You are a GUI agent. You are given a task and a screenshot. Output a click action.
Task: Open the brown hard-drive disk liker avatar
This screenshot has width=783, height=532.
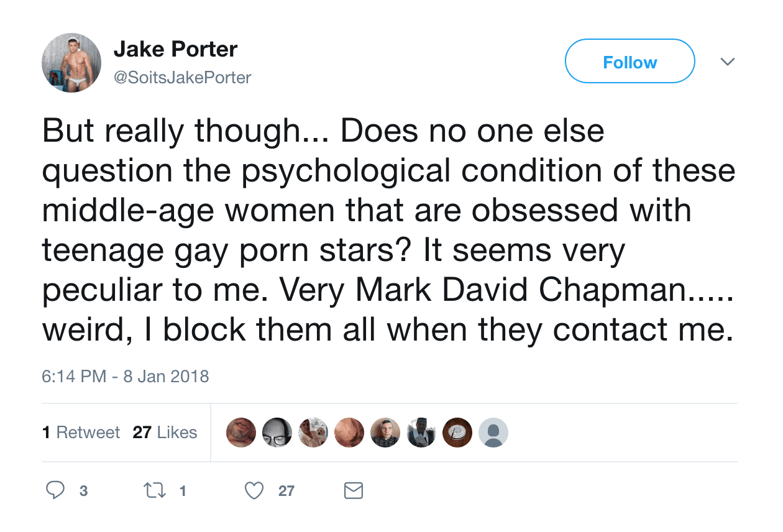click(457, 433)
